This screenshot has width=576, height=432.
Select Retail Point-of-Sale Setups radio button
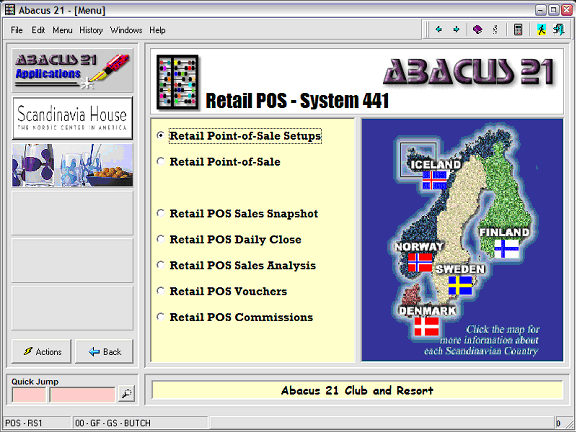(161, 136)
